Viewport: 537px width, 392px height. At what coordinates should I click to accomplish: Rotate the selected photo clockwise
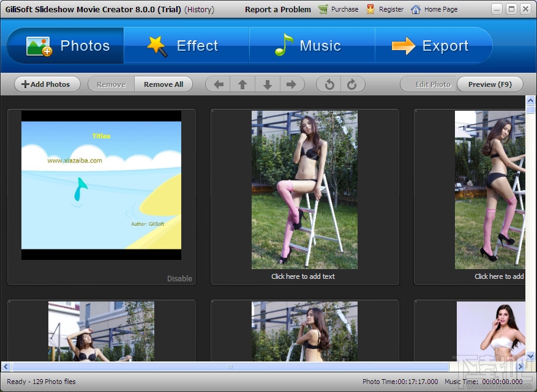click(x=353, y=84)
